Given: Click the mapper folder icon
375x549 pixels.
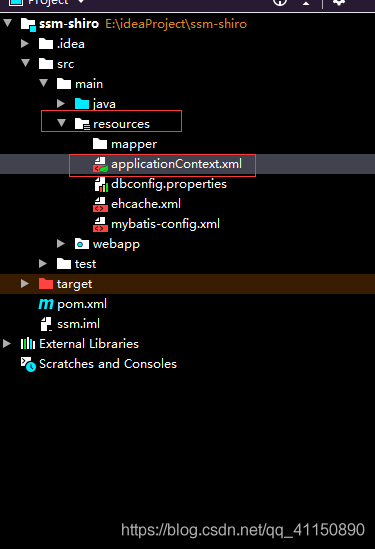Looking at the screenshot, I should coord(100,144).
